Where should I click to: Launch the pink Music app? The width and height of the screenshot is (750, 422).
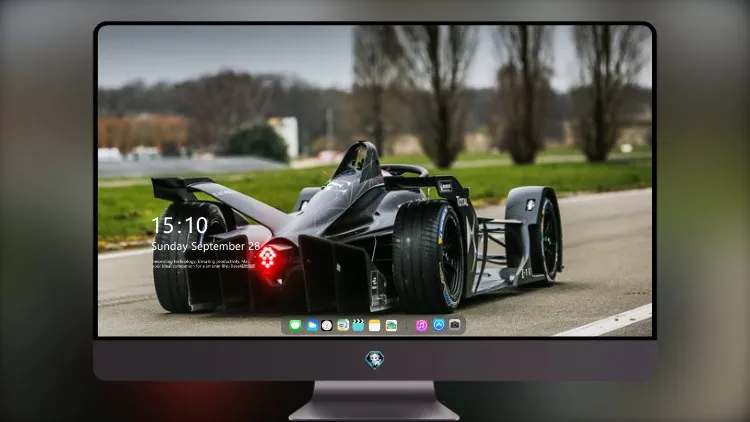[421, 325]
